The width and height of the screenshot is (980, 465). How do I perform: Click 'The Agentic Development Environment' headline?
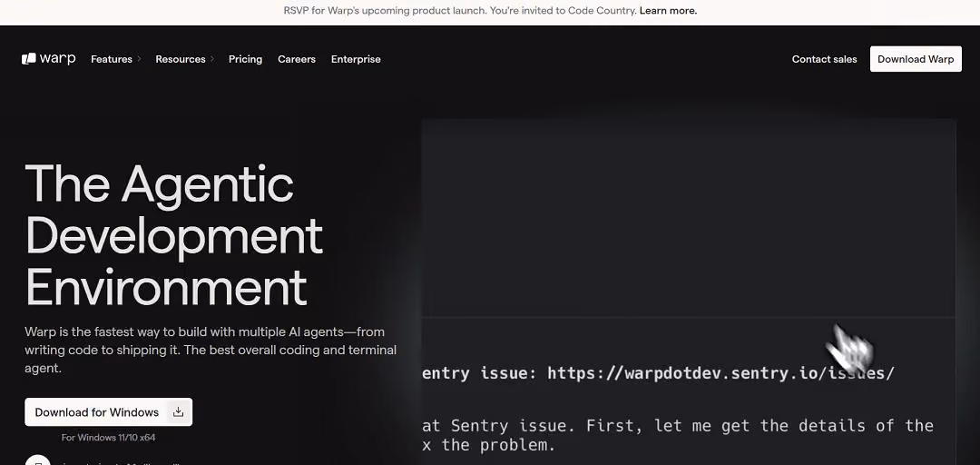pos(173,234)
